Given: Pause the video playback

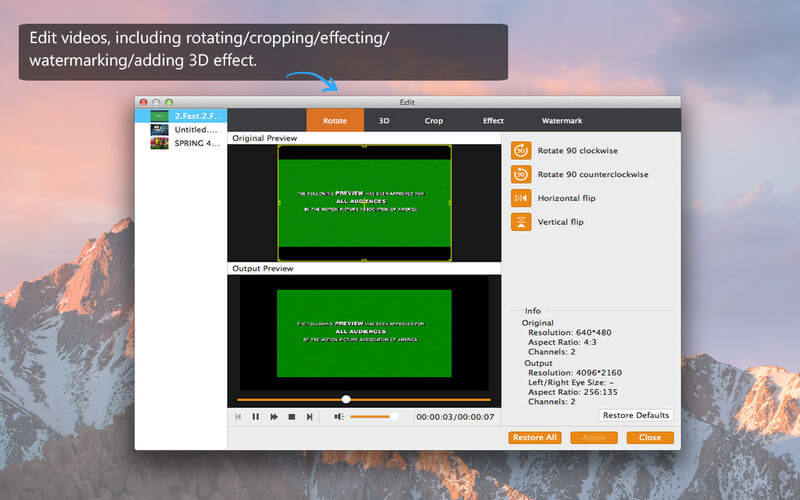Looking at the screenshot, I should [x=256, y=417].
